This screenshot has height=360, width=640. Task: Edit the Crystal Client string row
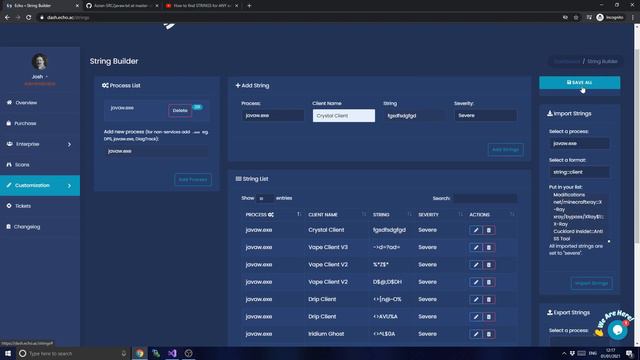(x=476, y=230)
